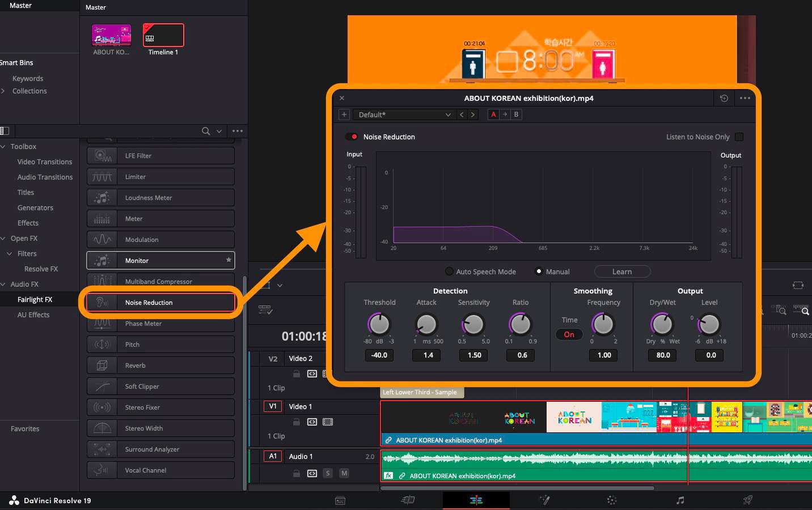Click the Vocal Channel effect icon
812x510 pixels.
tap(102, 470)
